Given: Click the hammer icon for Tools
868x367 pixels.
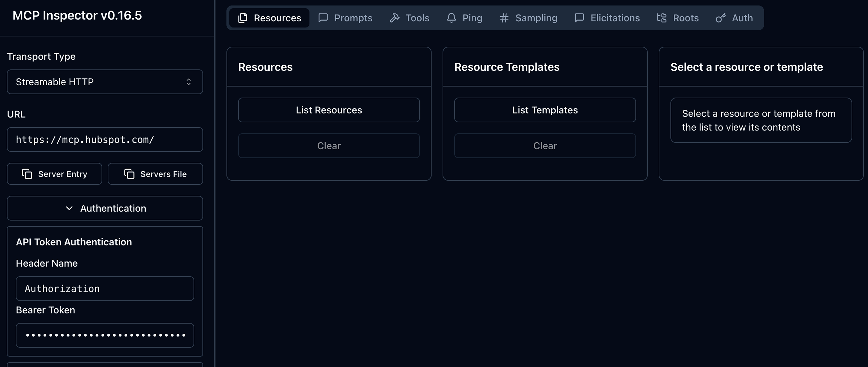Looking at the screenshot, I should (395, 18).
